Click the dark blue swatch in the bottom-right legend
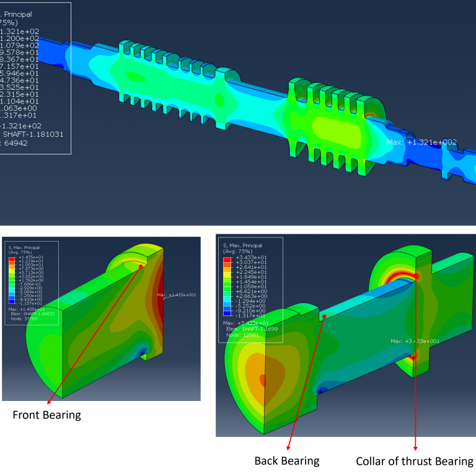The image size is (476, 476). [227, 314]
